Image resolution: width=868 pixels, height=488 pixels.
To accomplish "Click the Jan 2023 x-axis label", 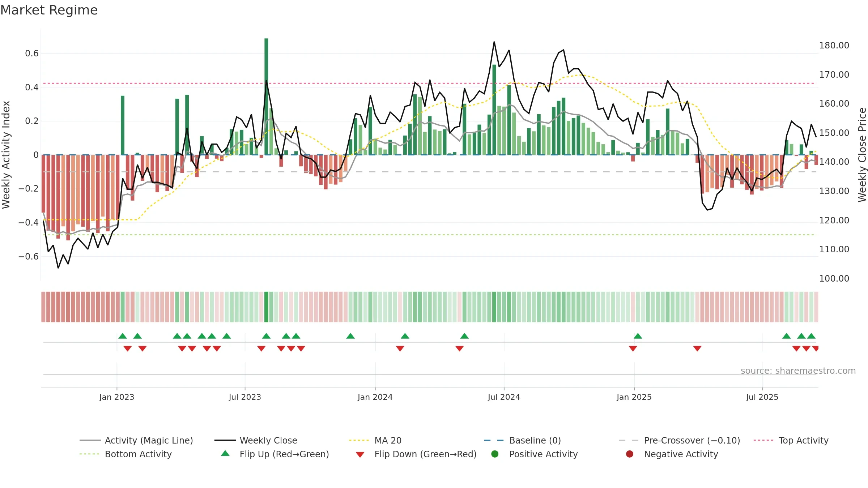I will tap(117, 397).
